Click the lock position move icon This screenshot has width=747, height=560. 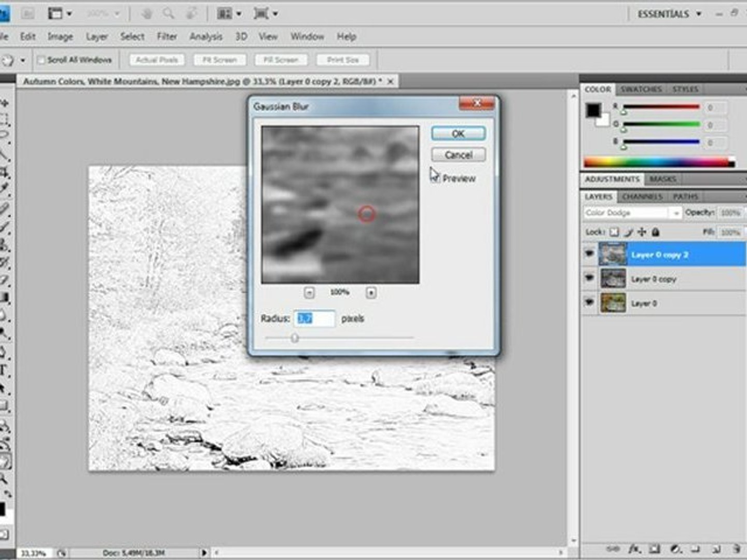642,232
